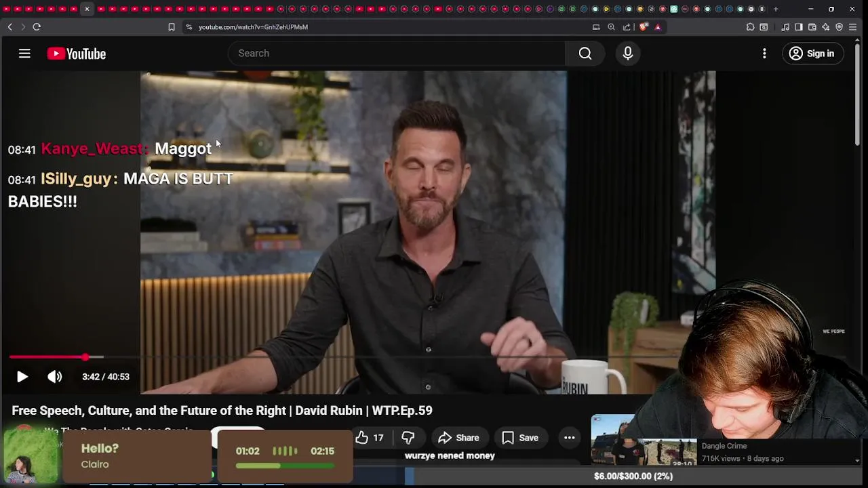Reload the current page
This screenshot has width=868, height=488.
[37, 27]
